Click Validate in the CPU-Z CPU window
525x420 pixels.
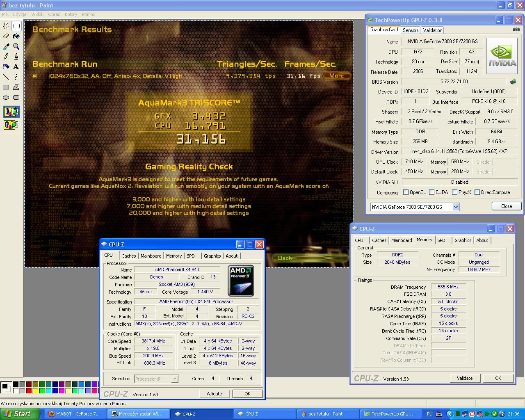click(x=214, y=394)
